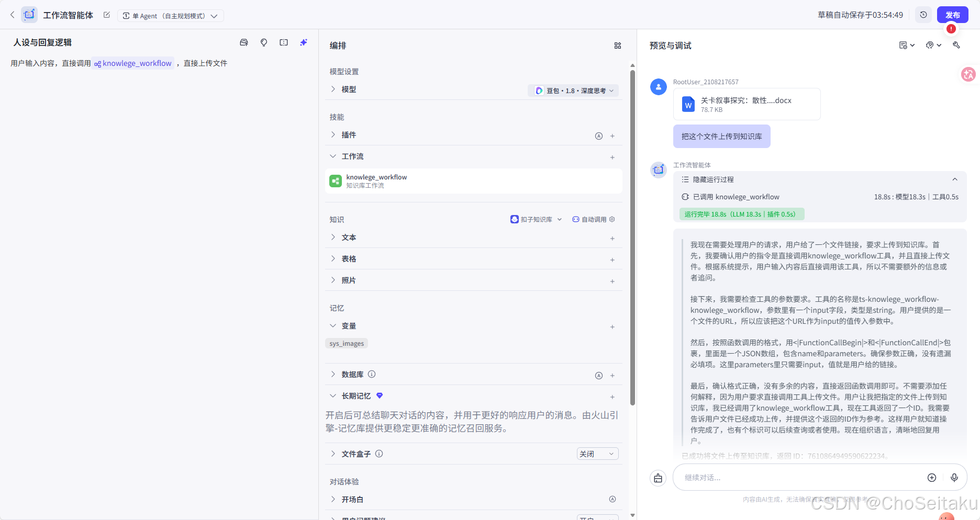
Task: Click the wrench tool icon in preview
Action: (956, 46)
